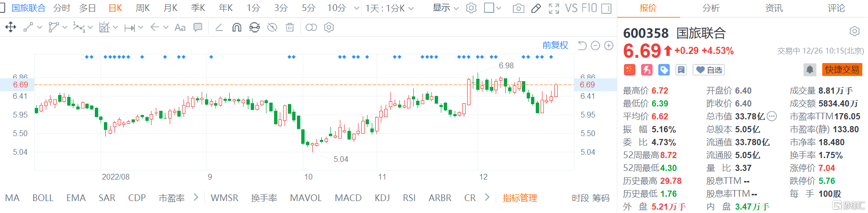
Task: Open chart settings gear in top toolbar
Action: [471, 8]
